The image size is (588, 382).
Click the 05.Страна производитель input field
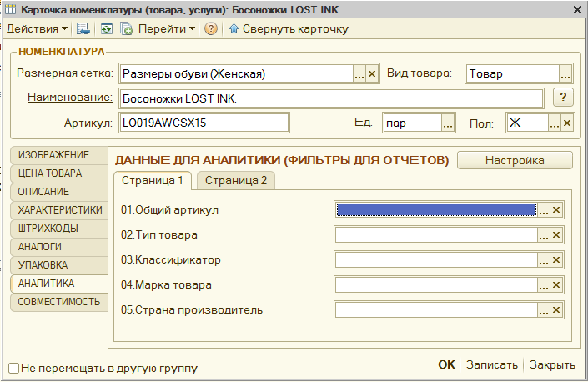coord(436,310)
